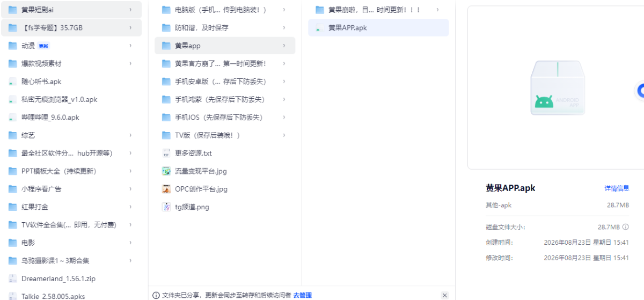This screenshot has height=300, width=644.
Task: Click the 创建时间 date value
Action: click(586, 243)
